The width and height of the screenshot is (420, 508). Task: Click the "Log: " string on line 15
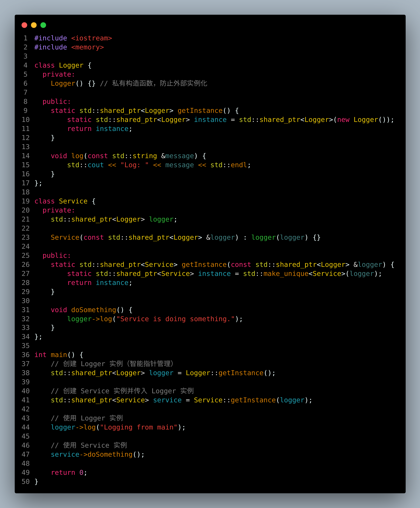(x=134, y=165)
